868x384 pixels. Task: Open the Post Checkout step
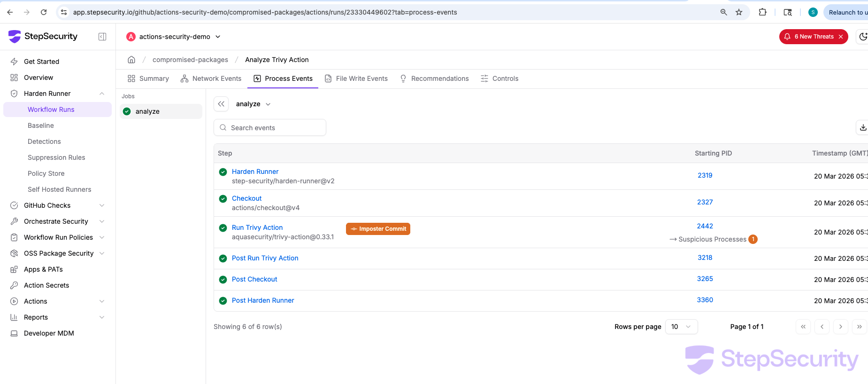pyautogui.click(x=254, y=279)
